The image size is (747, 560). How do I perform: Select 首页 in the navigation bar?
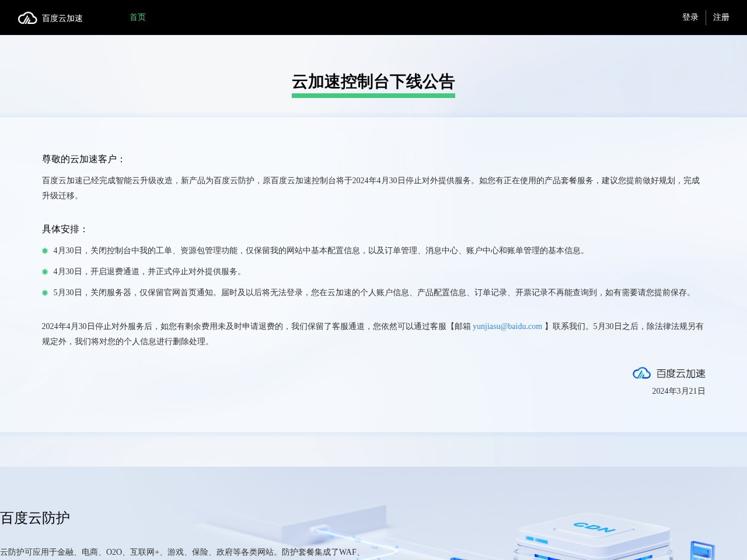point(137,17)
